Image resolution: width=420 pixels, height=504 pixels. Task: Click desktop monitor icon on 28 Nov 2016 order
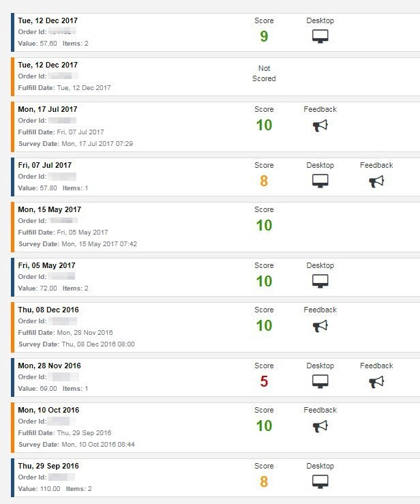click(320, 382)
